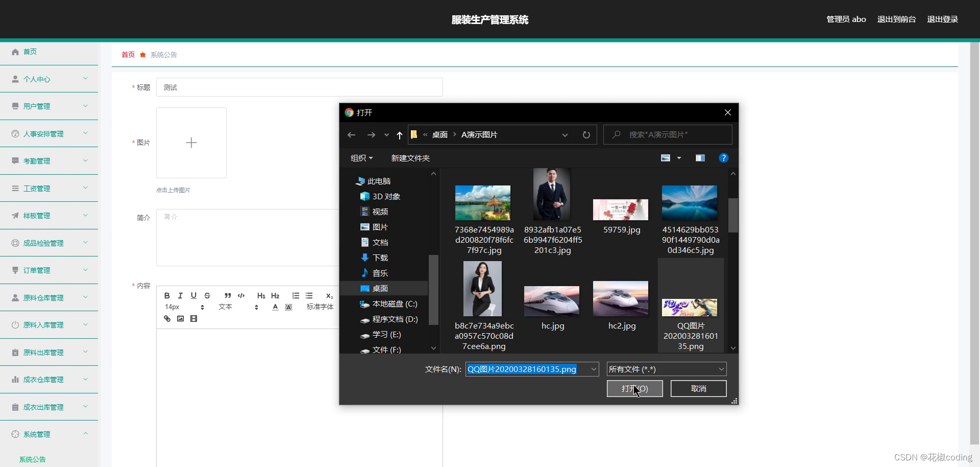Screen dimensions: 980x467
Task: Insert a code block in the editor
Action: [x=241, y=295]
